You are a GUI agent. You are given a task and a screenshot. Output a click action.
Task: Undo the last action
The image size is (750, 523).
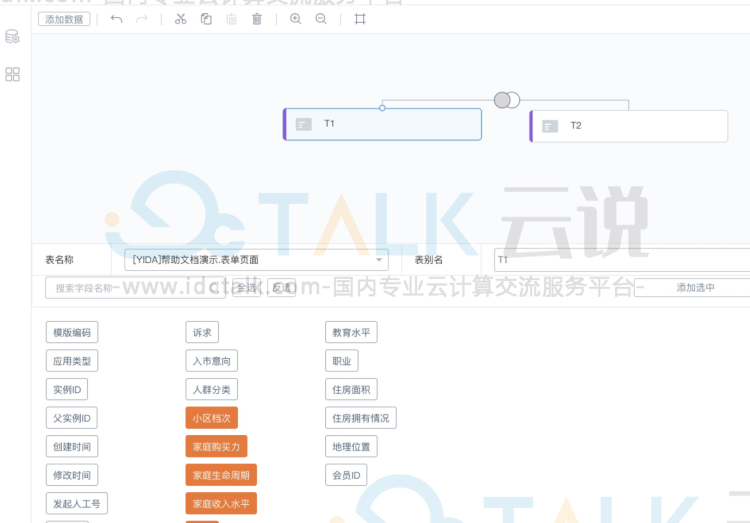tap(116, 19)
